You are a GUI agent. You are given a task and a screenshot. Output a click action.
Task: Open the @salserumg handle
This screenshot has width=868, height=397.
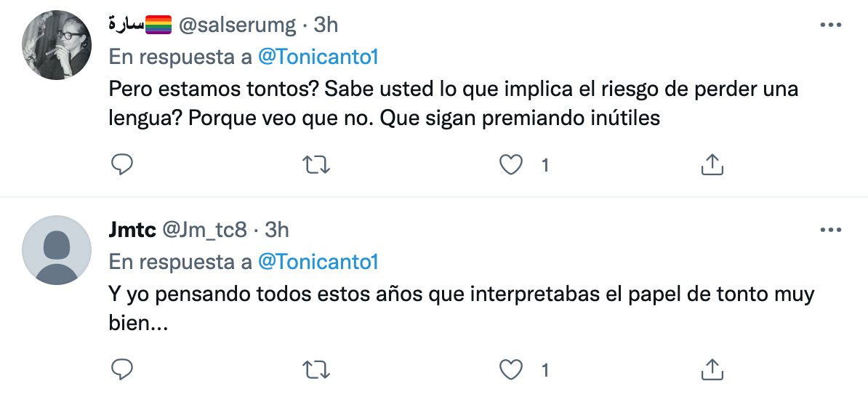tap(237, 25)
